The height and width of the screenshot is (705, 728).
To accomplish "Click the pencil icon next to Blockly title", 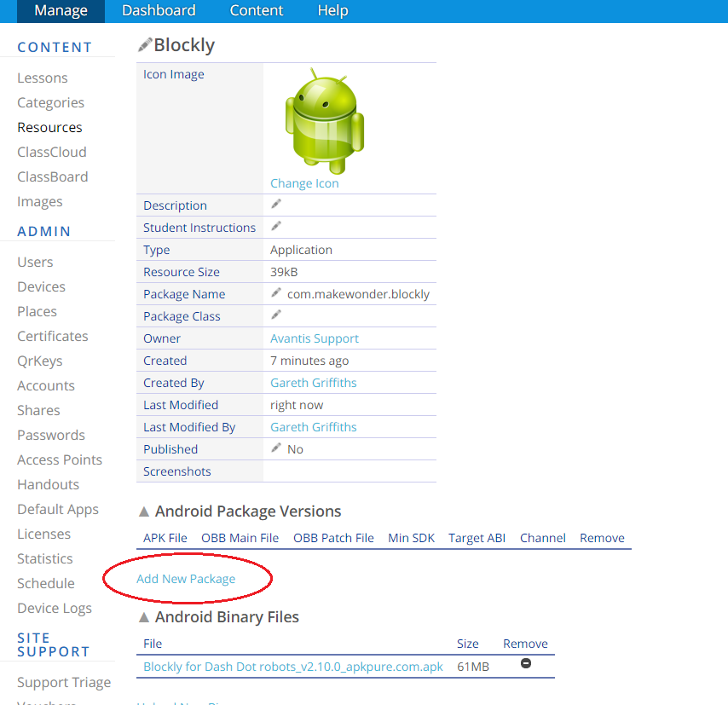I will pos(145,44).
